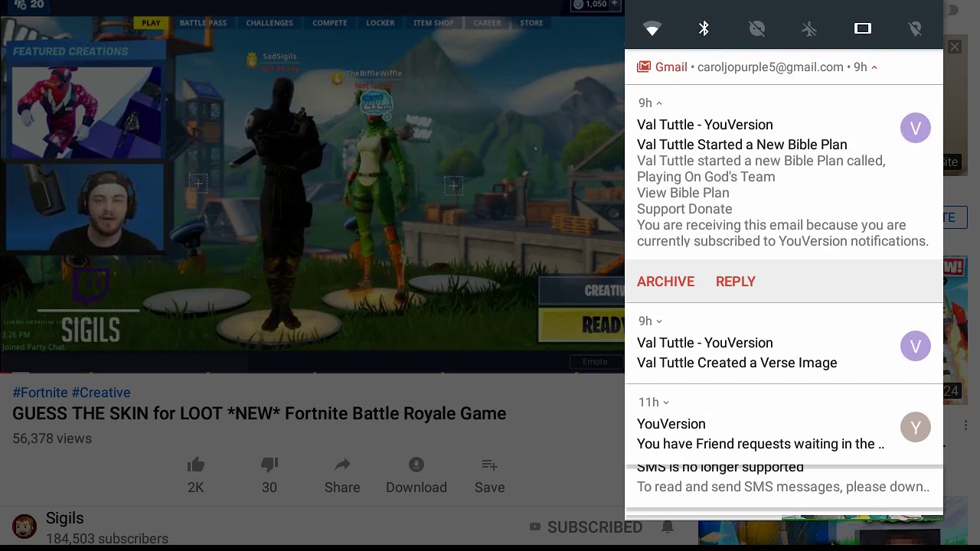Open the suggested video thumbnail marked 24
The width and height of the screenshot is (980, 551).
[955, 329]
